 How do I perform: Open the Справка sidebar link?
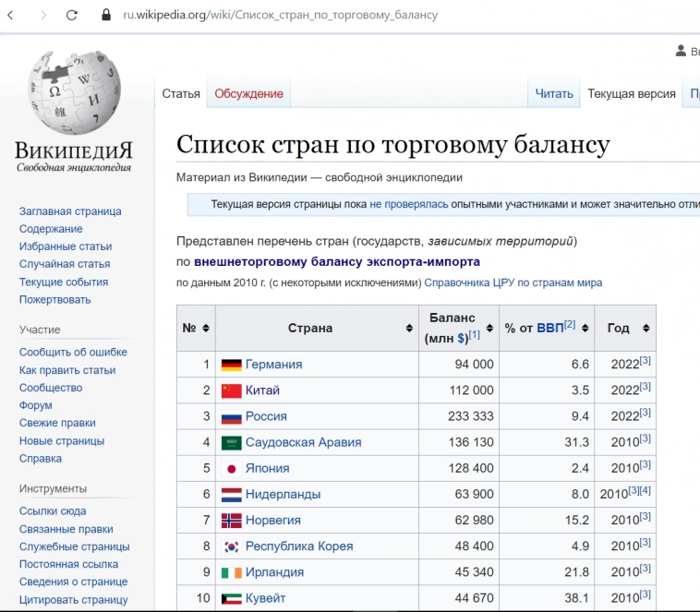pyautogui.click(x=41, y=459)
